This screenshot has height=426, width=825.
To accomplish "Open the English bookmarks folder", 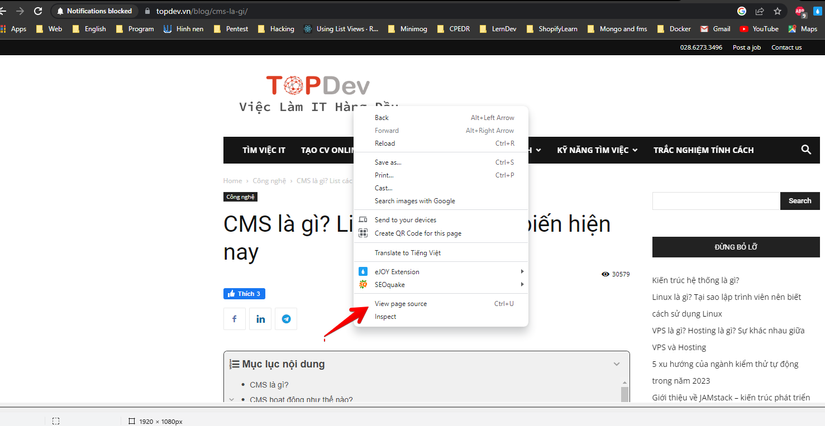I will point(88,29).
